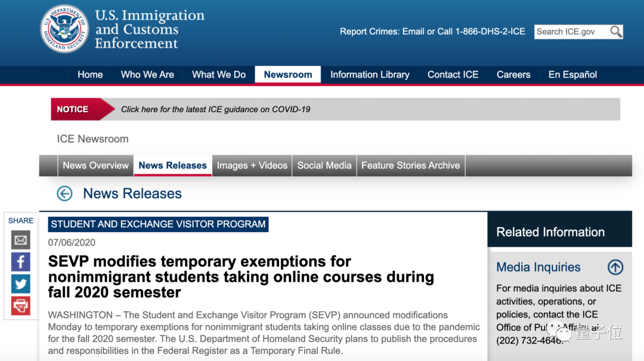The height and width of the screenshot is (361, 644).
Task: Go back using the circled arrow icon
Action: 64,194
